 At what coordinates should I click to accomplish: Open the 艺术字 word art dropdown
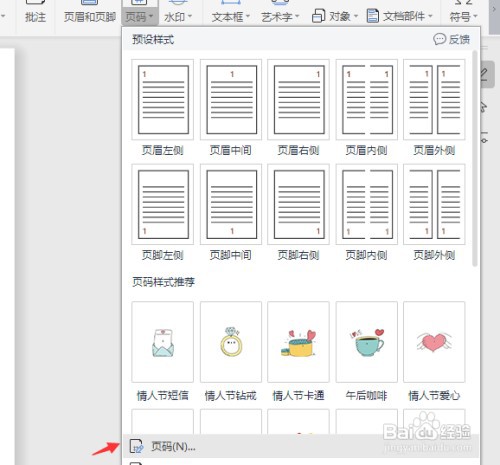[280, 17]
